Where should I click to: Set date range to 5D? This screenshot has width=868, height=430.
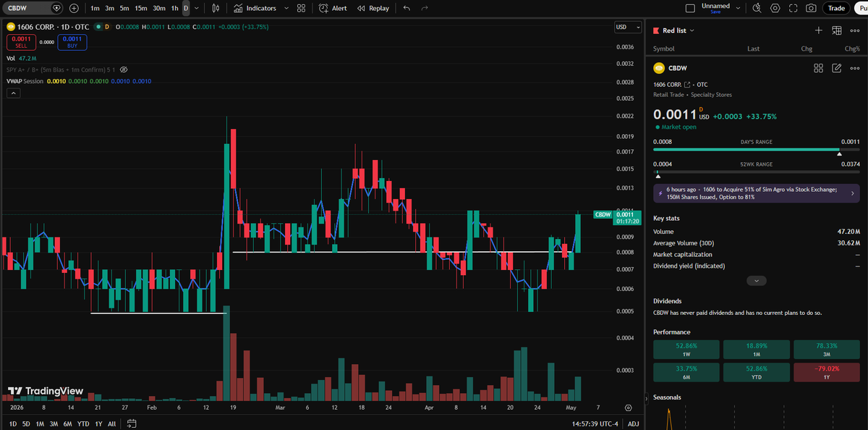26,423
